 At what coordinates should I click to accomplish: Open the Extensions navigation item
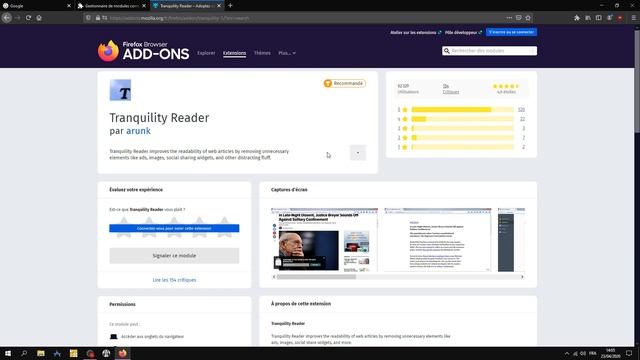coord(234,53)
